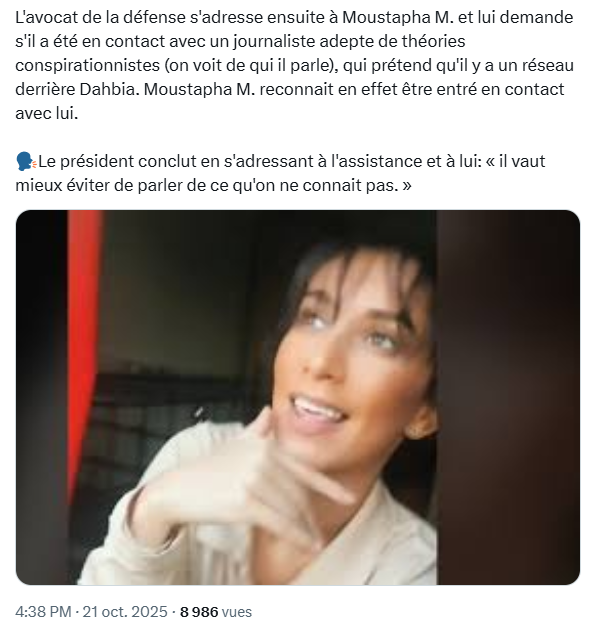This screenshot has width=592, height=637.
Task: Click the parenthetical "(on voit de qui il parle)"
Action: (x=252, y=65)
